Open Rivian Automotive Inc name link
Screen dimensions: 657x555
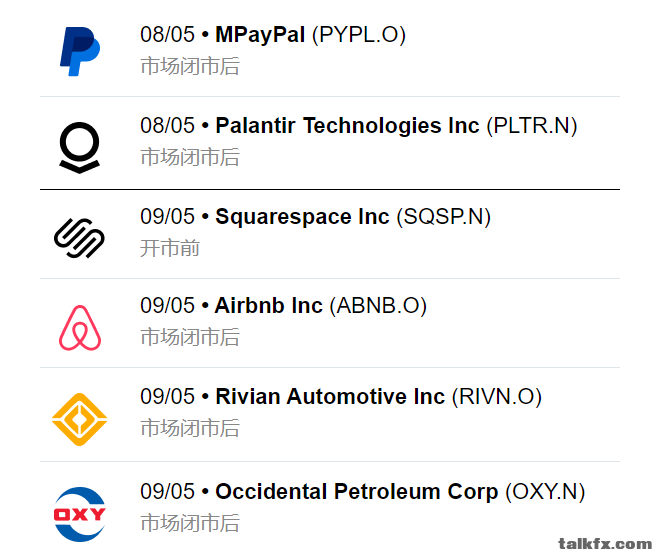point(330,396)
